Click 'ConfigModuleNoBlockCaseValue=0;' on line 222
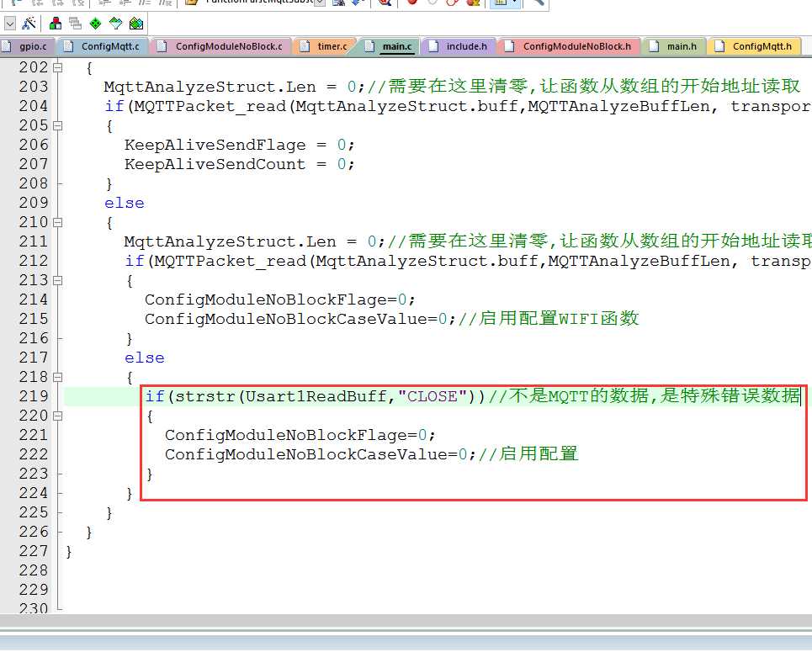812x652 pixels. 320,454
